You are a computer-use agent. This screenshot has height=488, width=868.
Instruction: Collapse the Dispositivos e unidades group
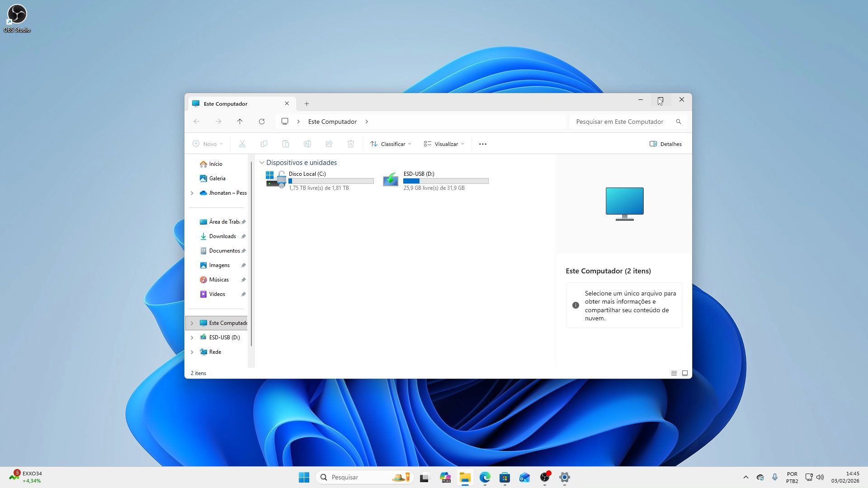pyautogui.click(x=262, y=163)
